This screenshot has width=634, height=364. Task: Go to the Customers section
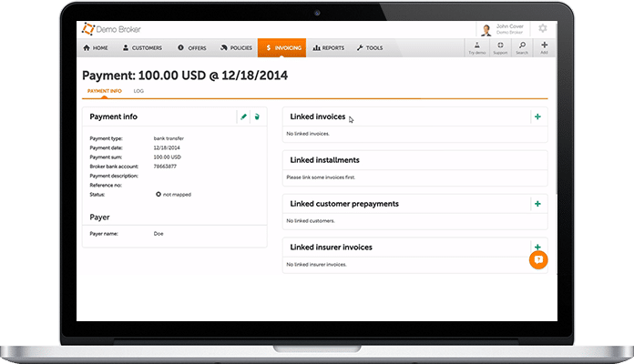[142, 47]
